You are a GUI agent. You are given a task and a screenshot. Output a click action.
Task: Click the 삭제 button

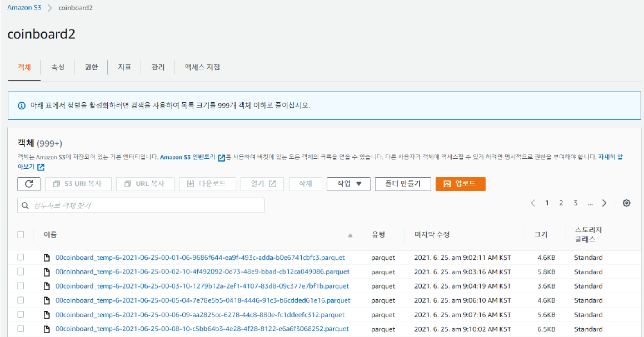tap(306, 184)
